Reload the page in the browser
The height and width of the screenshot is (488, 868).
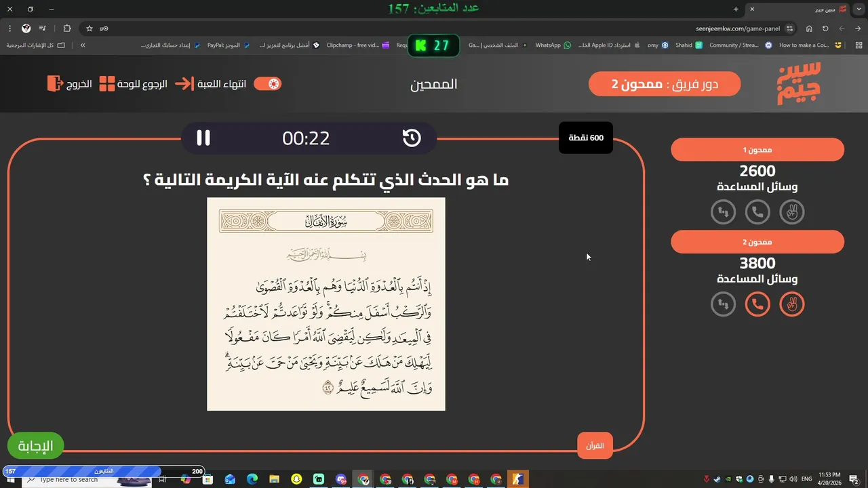pyautogui.click(x=825, y=28)
